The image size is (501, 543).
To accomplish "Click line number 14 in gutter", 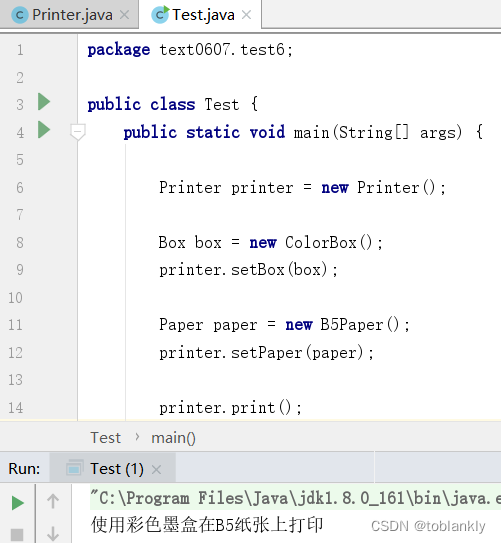I will 16,408.
